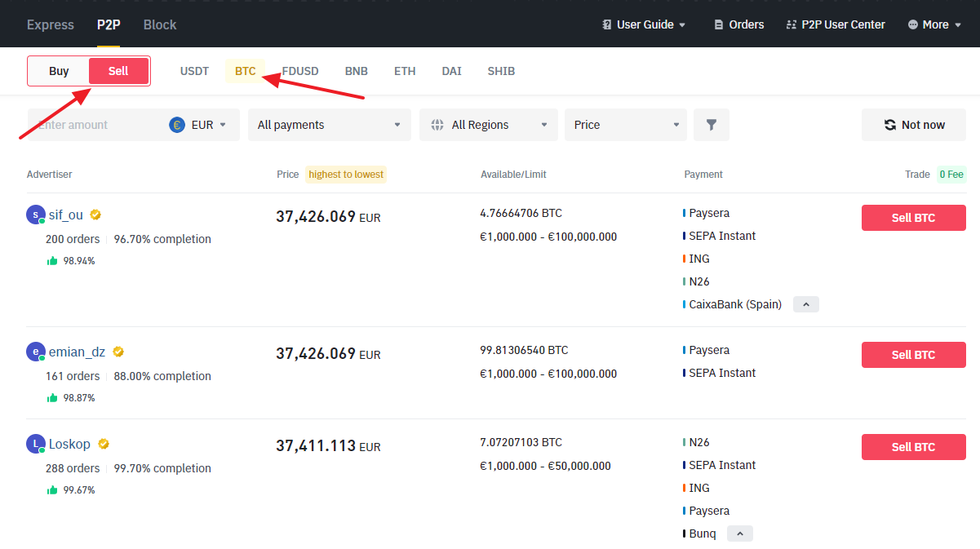
Task: Select the Sell option
Action: pyautogui.click(x=118, y=71)
